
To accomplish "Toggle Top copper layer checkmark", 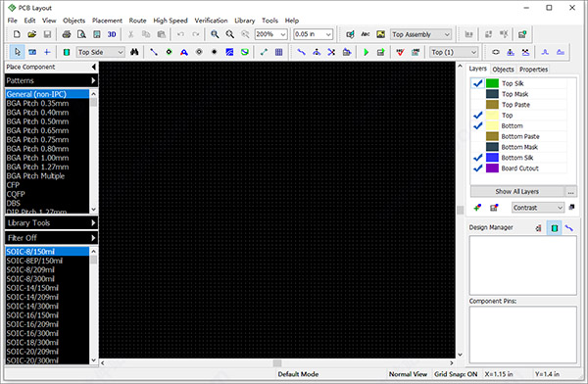I will click(x=477, y=116).
